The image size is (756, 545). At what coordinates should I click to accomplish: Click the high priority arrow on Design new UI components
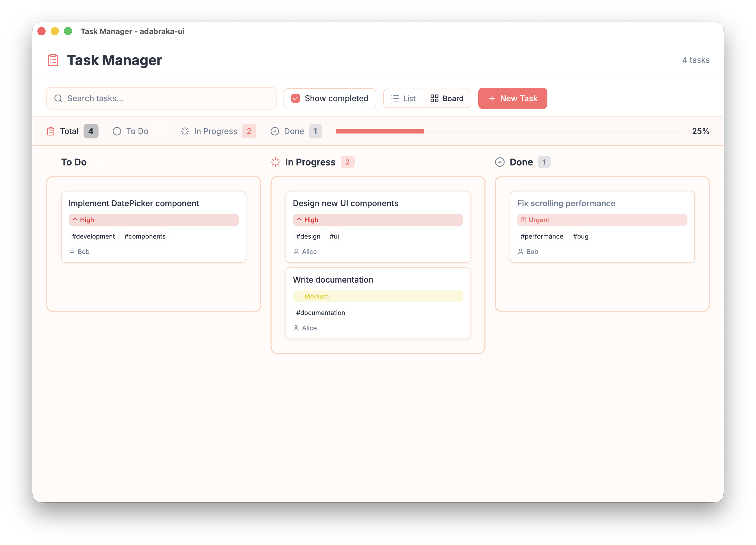(299, 220)
